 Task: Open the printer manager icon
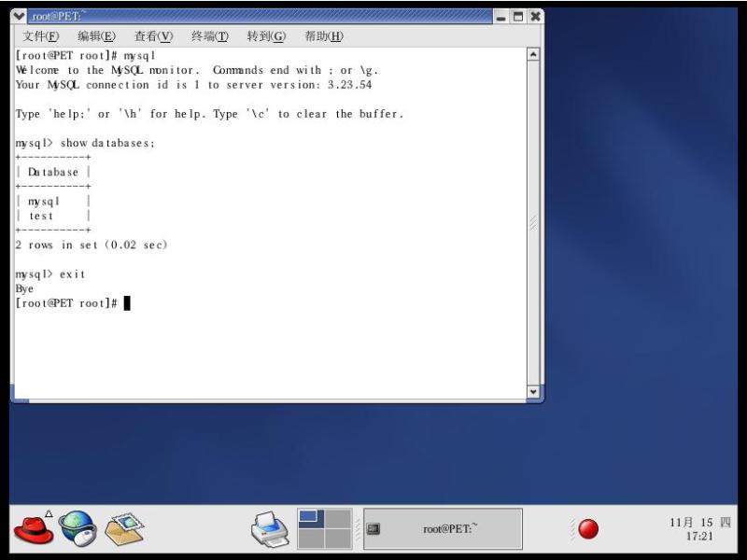tap(270, 530)
